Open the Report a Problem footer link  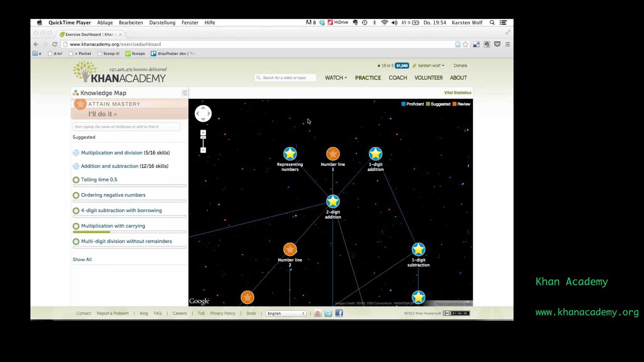click(113, 313)
